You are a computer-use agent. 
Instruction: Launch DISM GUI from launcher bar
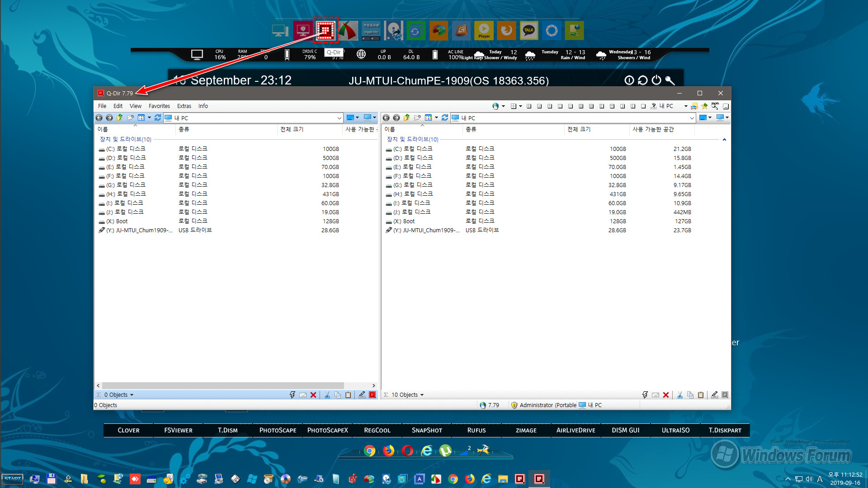626,430
